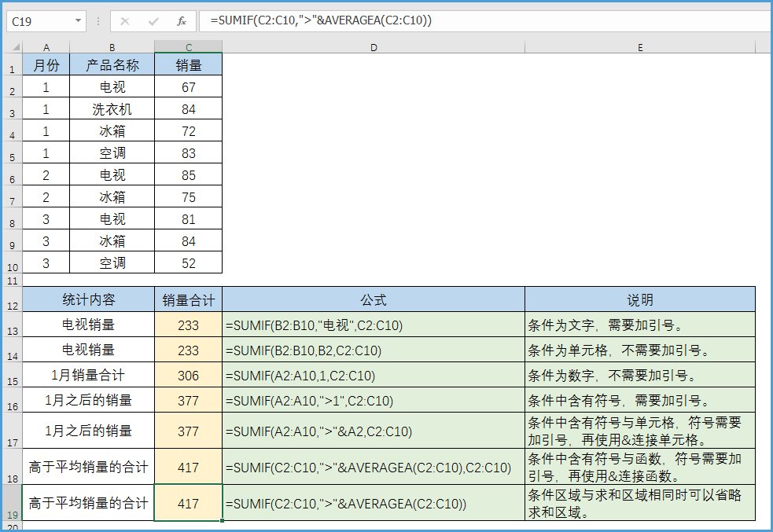Click the 公式 header cell

(x=374, y=300)
